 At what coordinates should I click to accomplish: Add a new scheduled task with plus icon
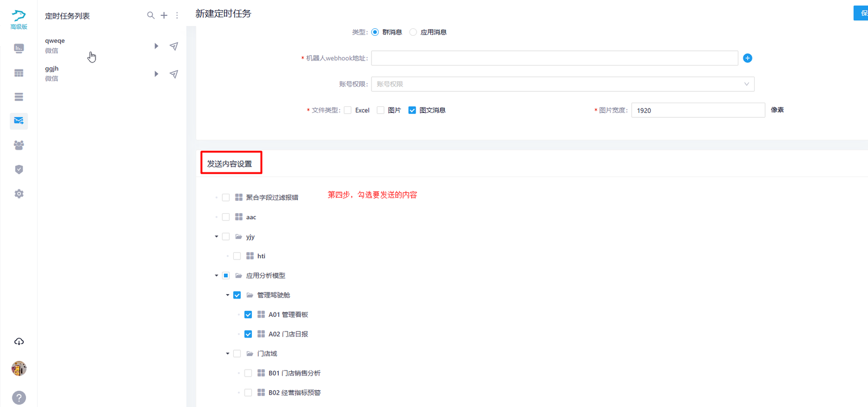pyautogui.click(x=164, y=15)
